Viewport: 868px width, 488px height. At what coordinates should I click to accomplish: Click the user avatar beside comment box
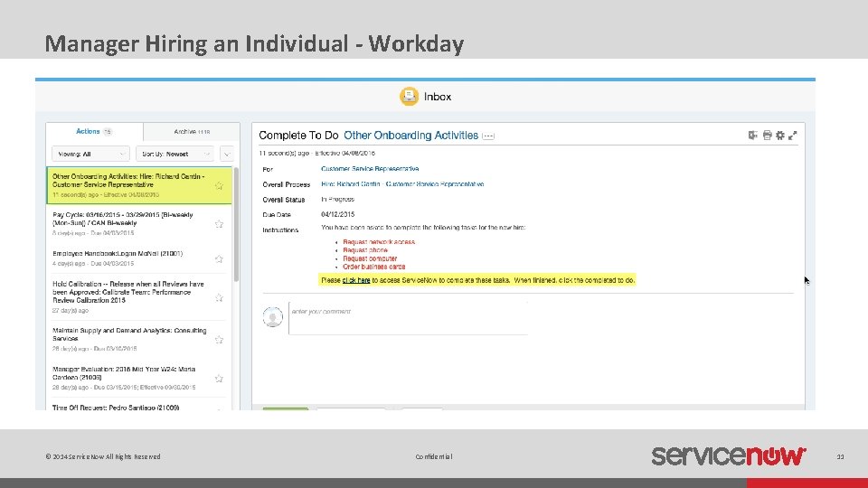(x=272, y=317)
